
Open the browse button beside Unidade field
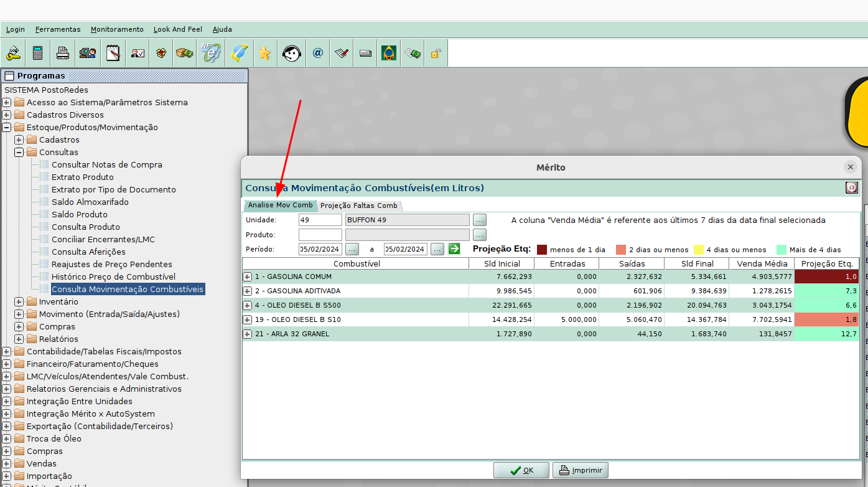pos(479,220)
